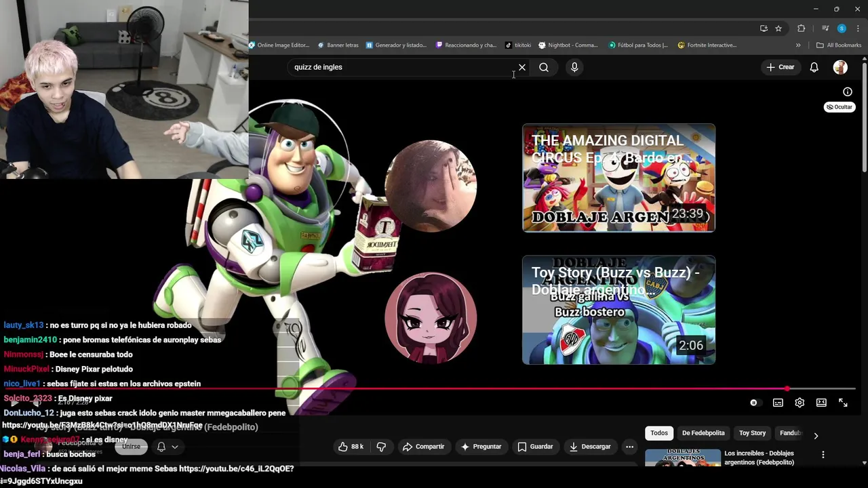This screenshot has height=488, width=868.
Task: Click Compartir share button
Action: [423, 447]
